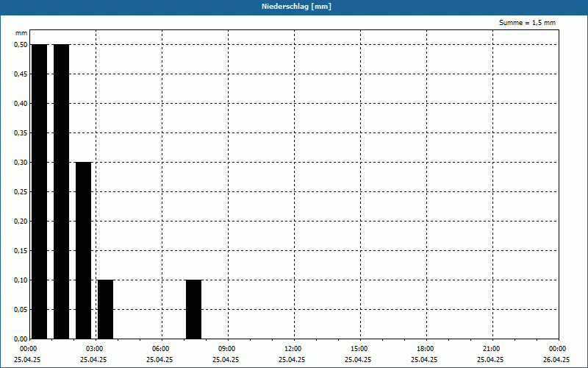Select the 0,15 y-axis value
The height and width of the screenshot is (368, 588).
(x=21, y=251)
